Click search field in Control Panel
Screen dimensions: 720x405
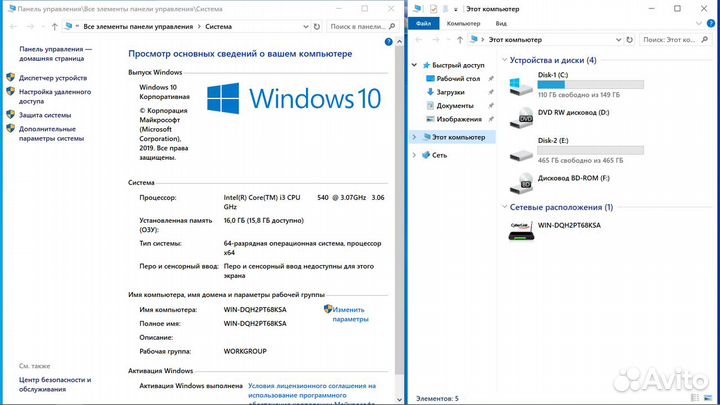click(363, 27)
